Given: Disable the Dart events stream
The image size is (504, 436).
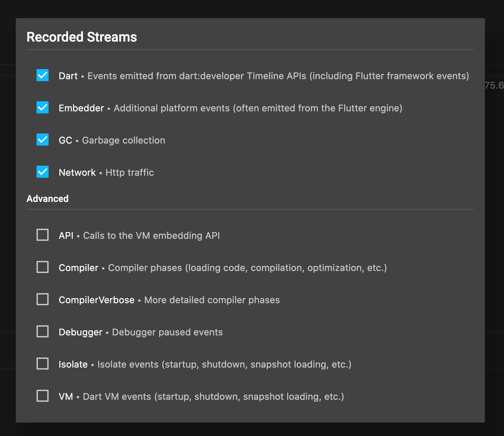Looking at the screenshot, I should (x=42, y=75).
